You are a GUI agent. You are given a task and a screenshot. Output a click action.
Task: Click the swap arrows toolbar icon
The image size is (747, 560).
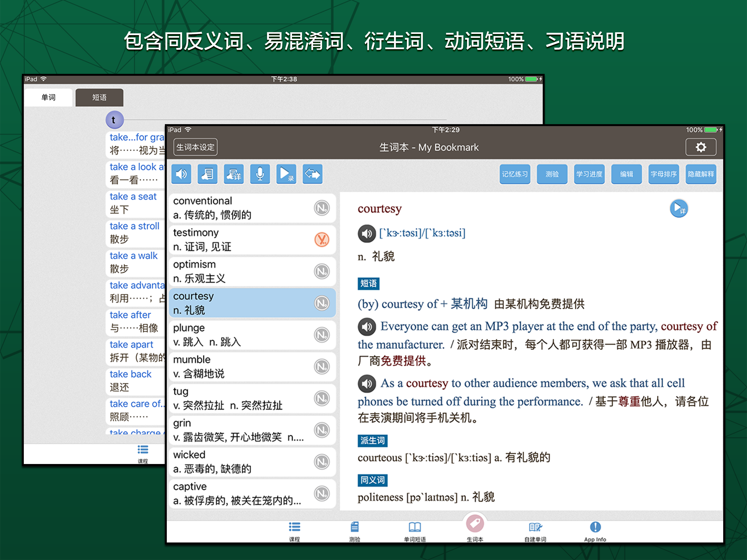coord(312,174)
